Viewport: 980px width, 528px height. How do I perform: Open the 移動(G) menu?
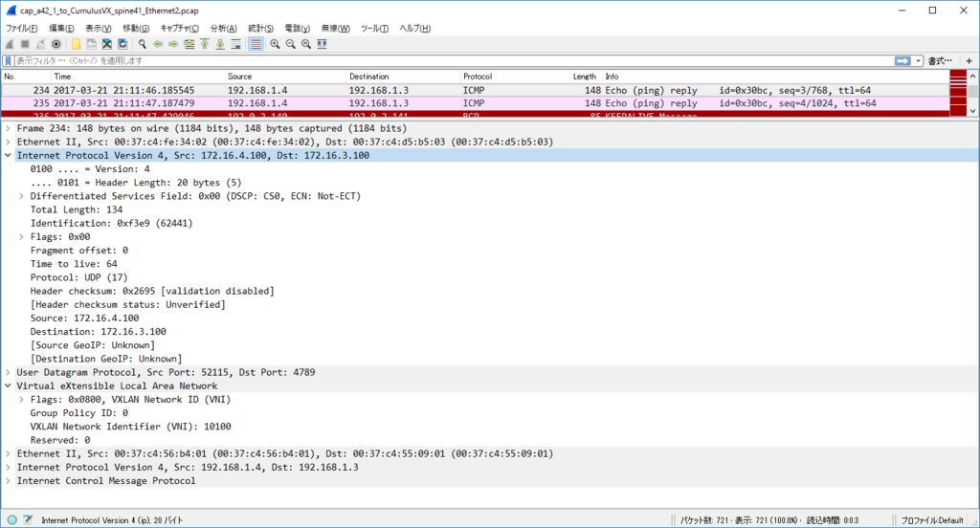pyautogui.click(x=136, y=28)
